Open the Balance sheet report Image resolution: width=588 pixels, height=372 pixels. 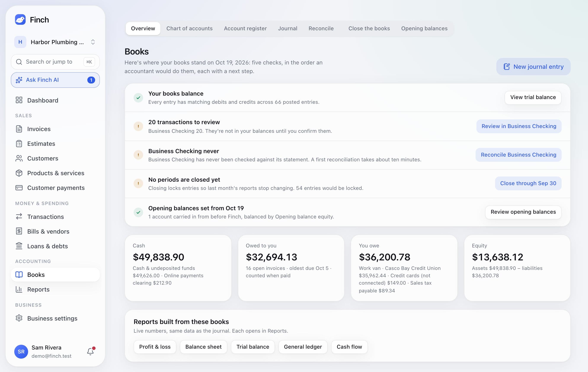pos(203,347)
